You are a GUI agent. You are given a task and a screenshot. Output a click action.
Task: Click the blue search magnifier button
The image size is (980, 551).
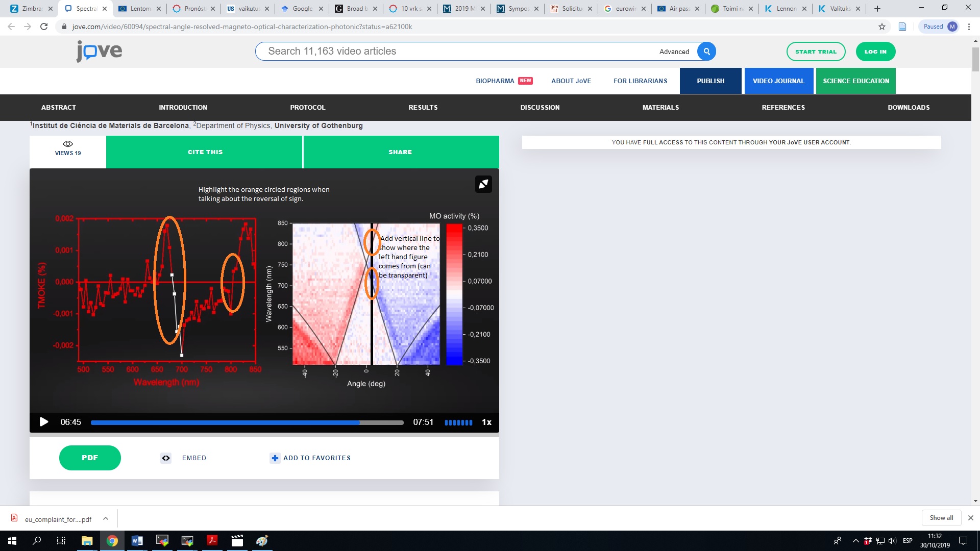[706, 52]
